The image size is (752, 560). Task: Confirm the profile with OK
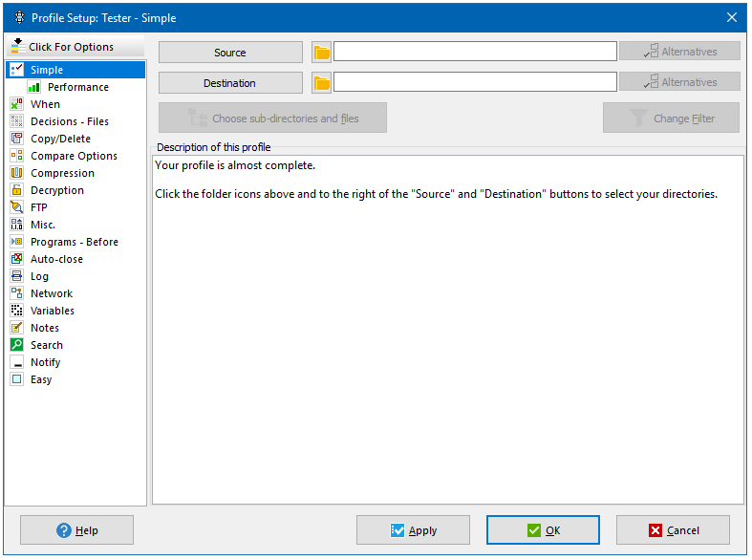[x=543, y=529]
